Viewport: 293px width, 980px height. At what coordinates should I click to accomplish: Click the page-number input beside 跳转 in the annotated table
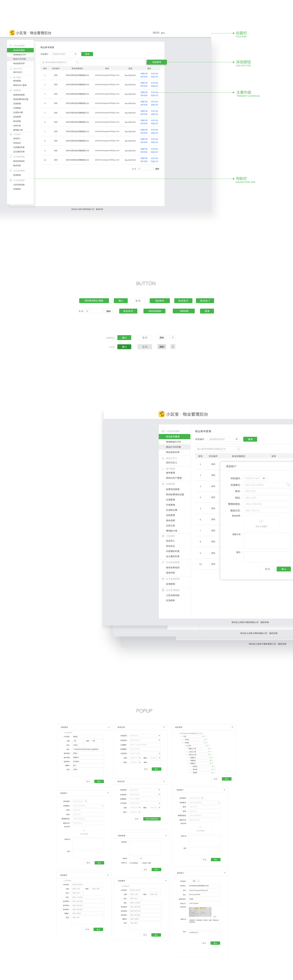tap(147, 169)
